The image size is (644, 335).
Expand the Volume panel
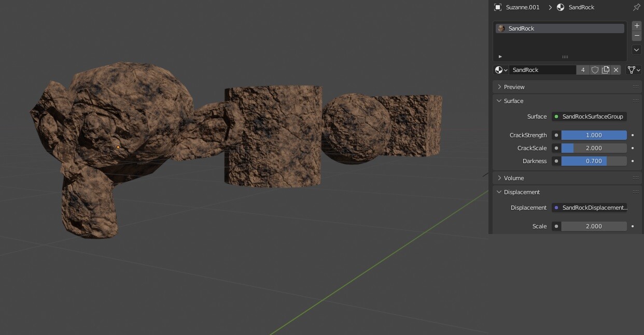[513, 178]
